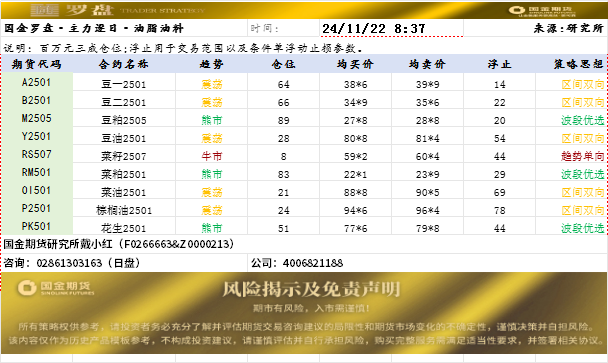608x363 pixels.
Task: Click contract name 豆二2501
Action: pos(124,102)
